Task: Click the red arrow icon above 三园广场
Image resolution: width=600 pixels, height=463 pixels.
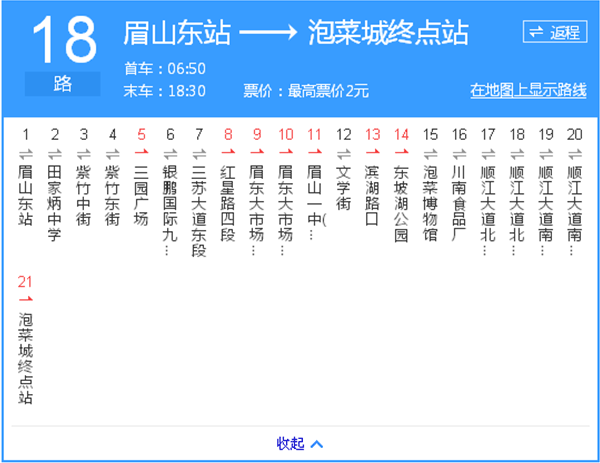Action: pos(141,153)
